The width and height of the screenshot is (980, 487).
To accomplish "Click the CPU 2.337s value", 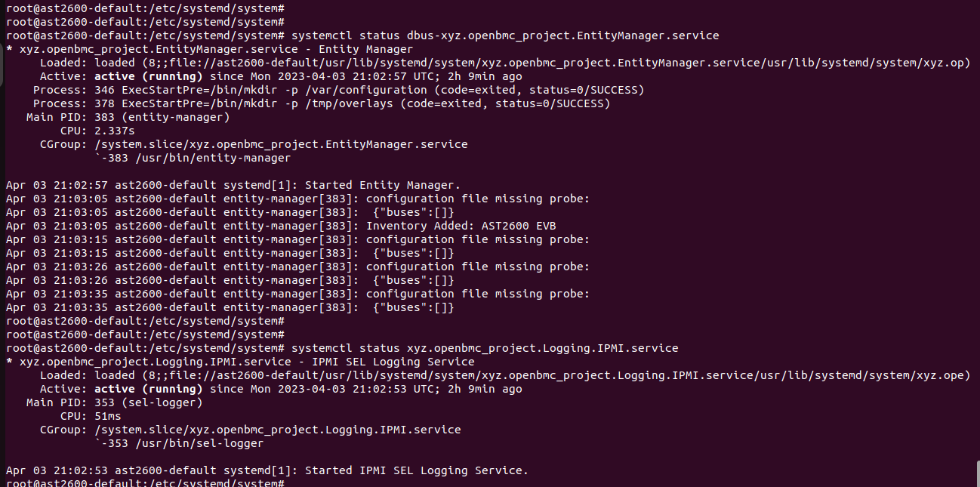I will click(118, 131).
